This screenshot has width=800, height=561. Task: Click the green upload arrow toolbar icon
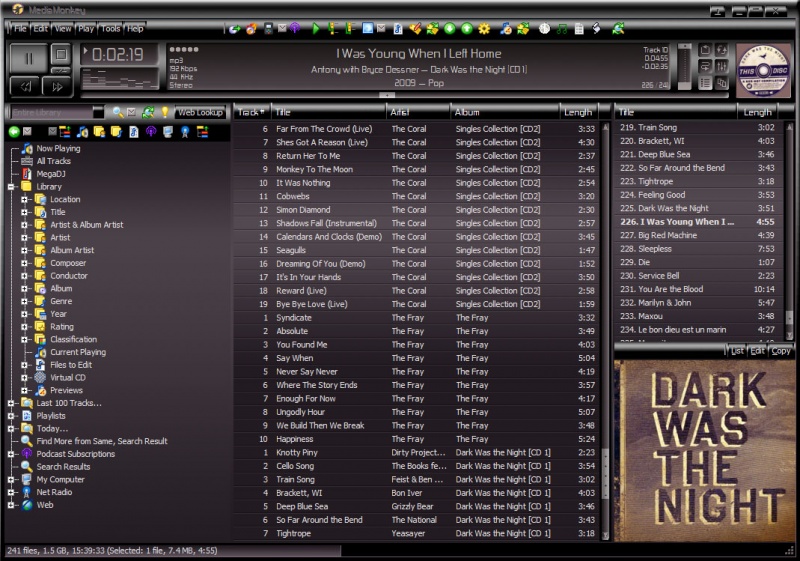pos(466,29)
